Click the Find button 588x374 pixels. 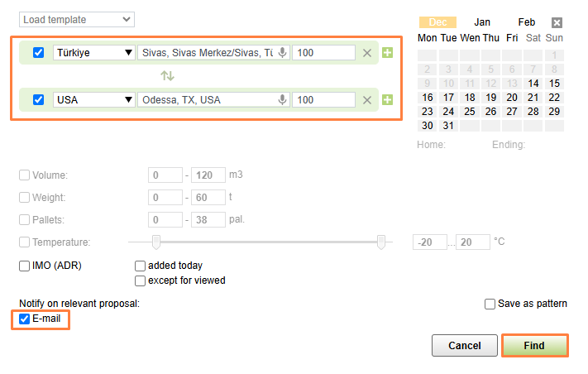point(534,345)
